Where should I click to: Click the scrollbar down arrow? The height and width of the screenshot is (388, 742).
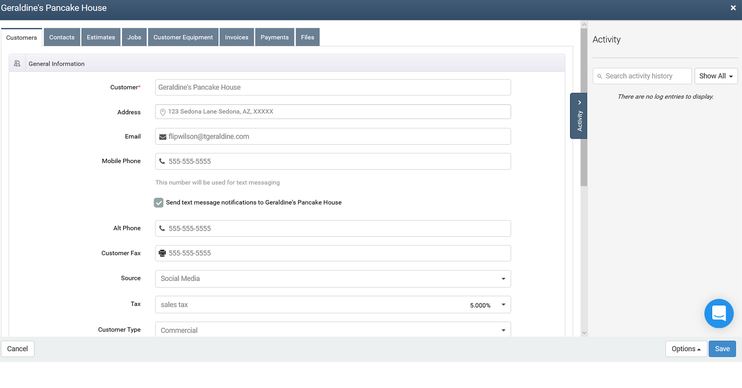click(584, 333)
